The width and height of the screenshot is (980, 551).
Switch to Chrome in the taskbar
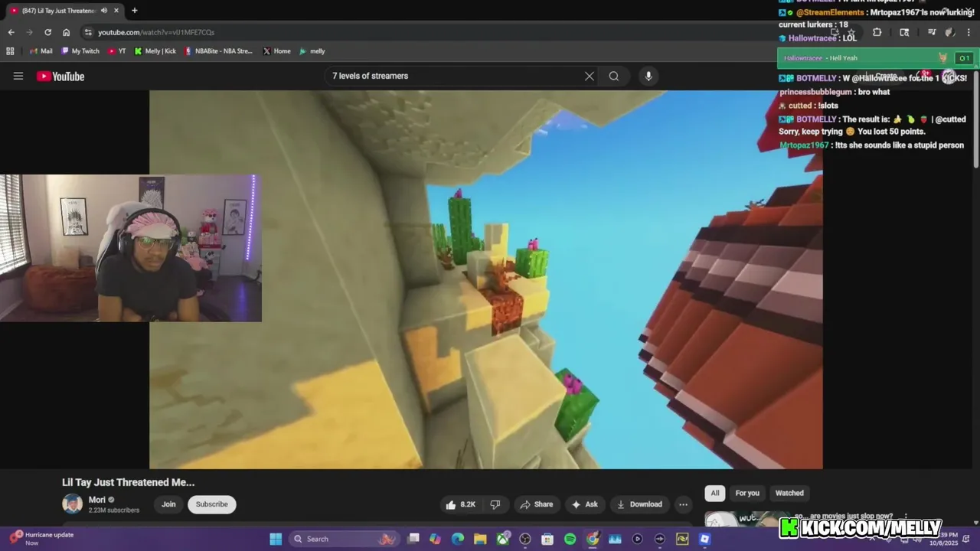593,539
